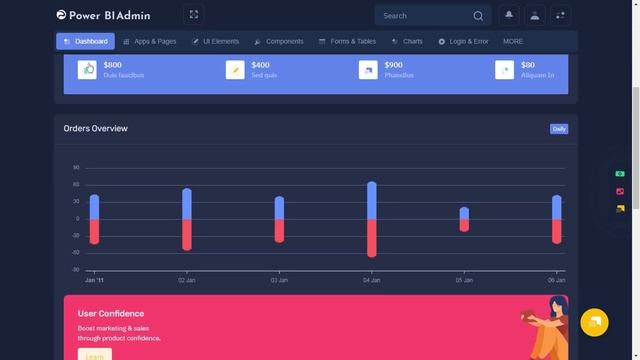
Task: Click the User Confidence heading
Action: click(x=111, y=313)
